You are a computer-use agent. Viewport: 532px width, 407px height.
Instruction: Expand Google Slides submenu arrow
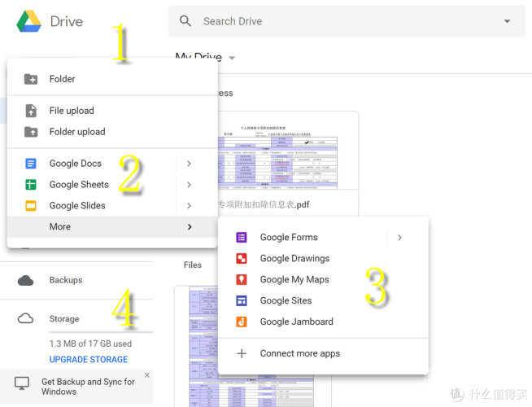[x=190, y=206]
